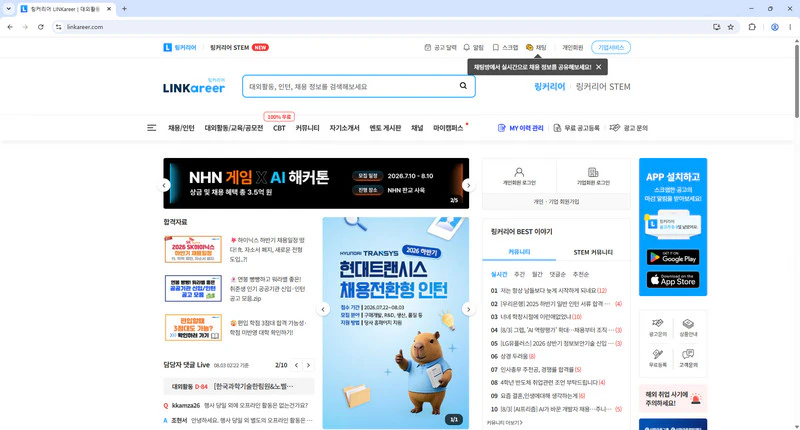Click the small 링커리어 logo top-left
Image resolution: width=800 pixels, height=430 pixels.
[x=180, y=47]
